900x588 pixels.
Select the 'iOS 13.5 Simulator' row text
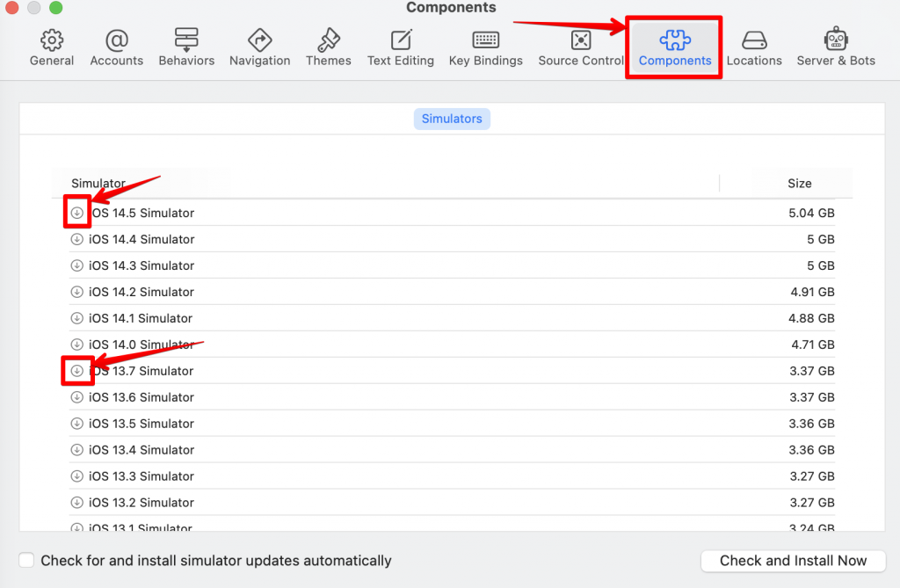142,424
